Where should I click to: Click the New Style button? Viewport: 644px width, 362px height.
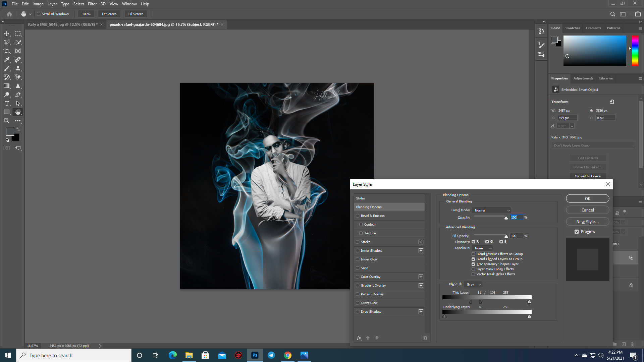(587, 222)
